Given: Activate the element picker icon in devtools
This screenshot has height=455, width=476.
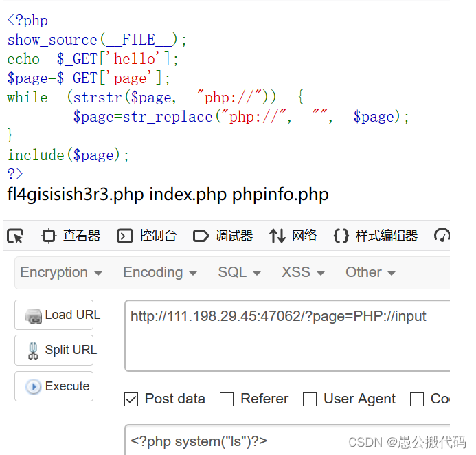Looking at the screenshot, I should (15, 236).
